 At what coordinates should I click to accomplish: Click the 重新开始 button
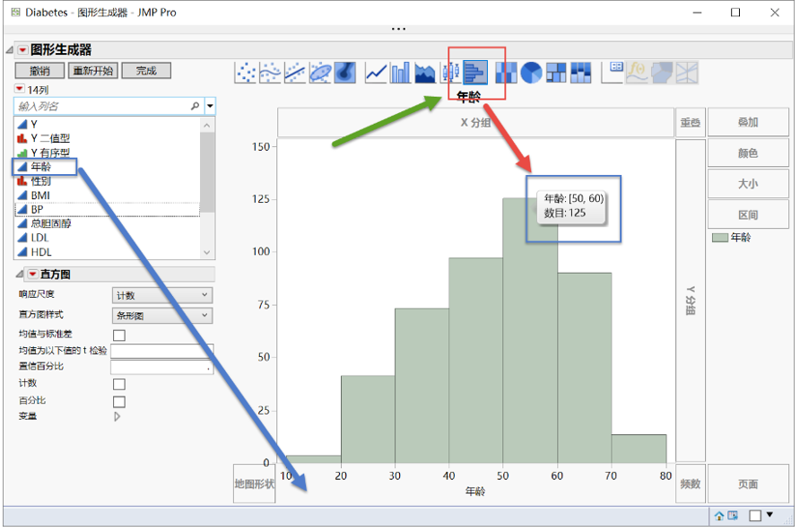coord(93,71)
